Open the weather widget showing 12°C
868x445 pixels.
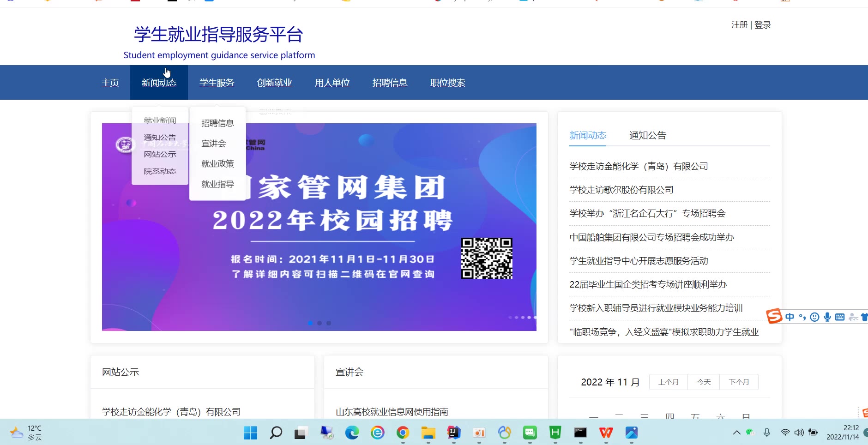pyautogui.click(x=26, y=433)
